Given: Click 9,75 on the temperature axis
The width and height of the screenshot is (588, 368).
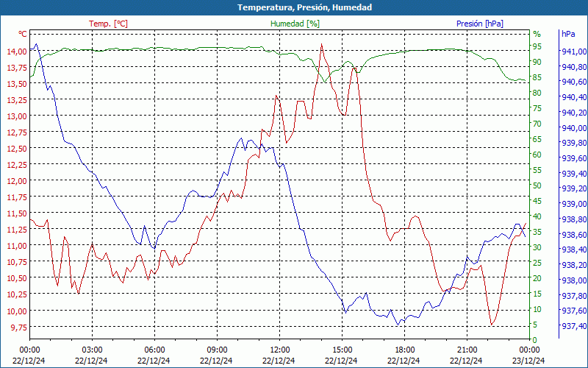Looking at the screenshot, I should tap(18, 327).
